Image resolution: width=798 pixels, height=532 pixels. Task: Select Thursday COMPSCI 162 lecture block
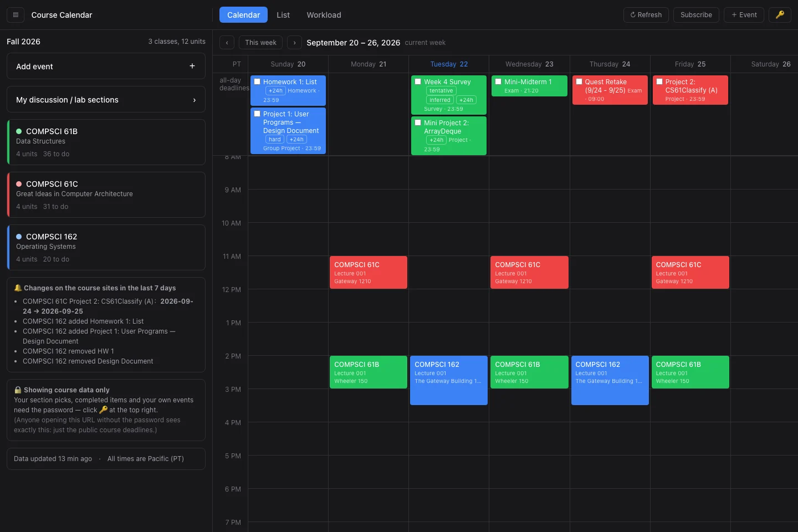click(610, 380)
